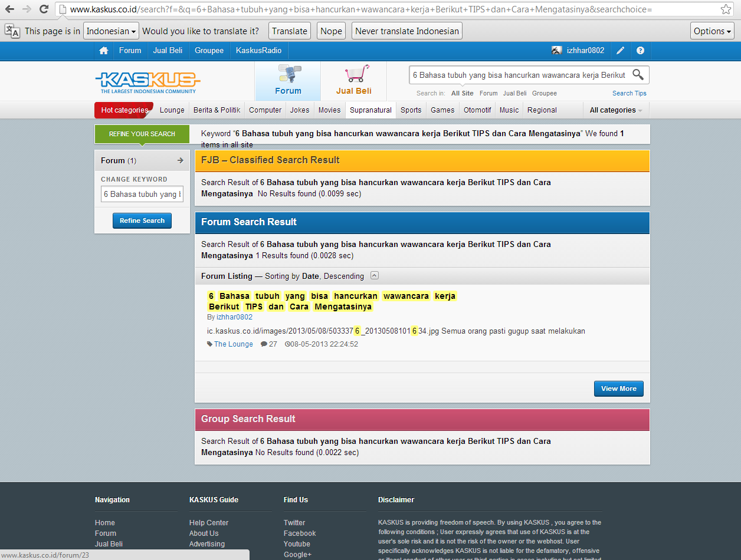Screen dimensions: 741x560
Task: Set search scope to All Site
Action: pyautogui.click(x=463, y=93)
